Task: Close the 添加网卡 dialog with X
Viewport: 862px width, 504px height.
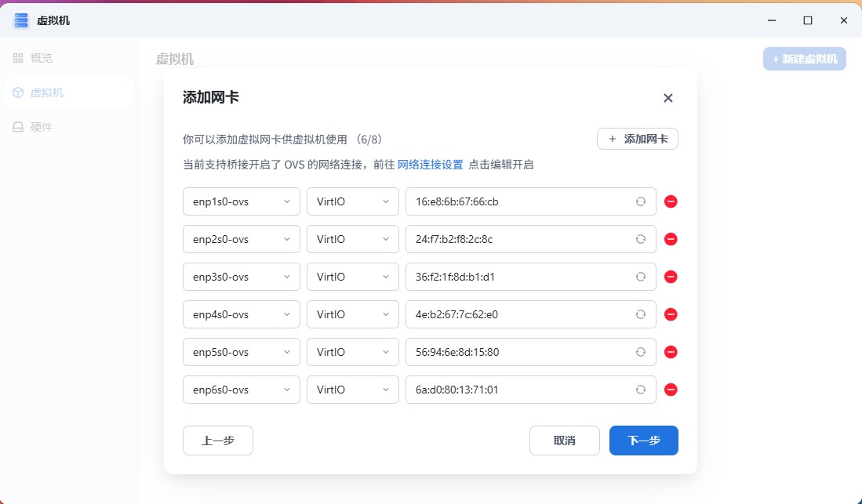Action: 668,98
